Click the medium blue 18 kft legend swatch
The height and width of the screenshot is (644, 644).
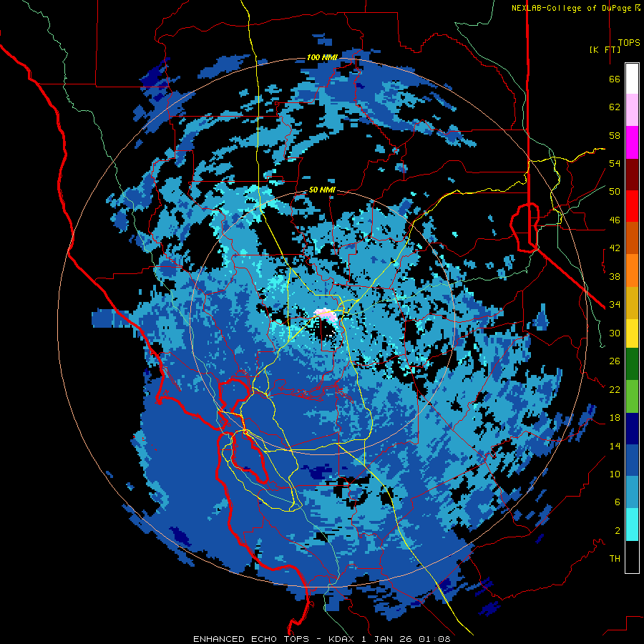click(x=632, y=461)
